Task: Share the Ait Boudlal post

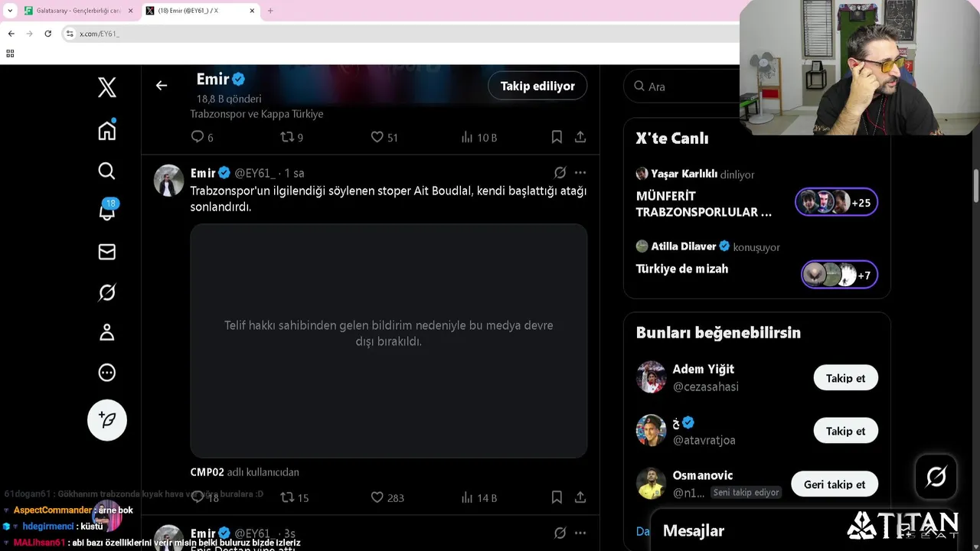Action: coord(580,497)
